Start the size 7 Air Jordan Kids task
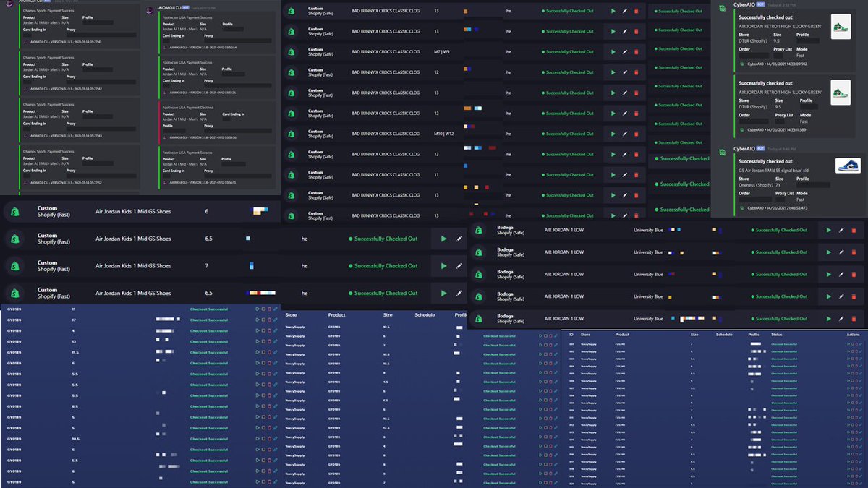The height and width of the screenshot is (488, 868). [443, 266]
